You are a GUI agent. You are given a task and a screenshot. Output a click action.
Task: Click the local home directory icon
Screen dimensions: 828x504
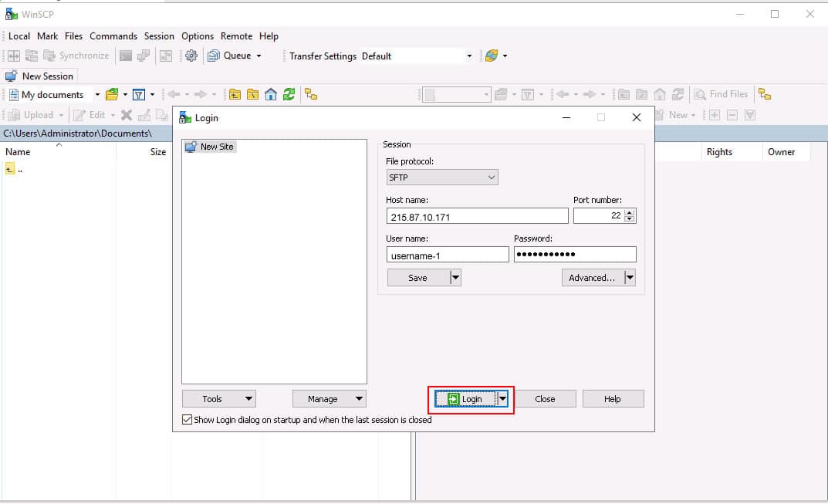pos(271,95)
